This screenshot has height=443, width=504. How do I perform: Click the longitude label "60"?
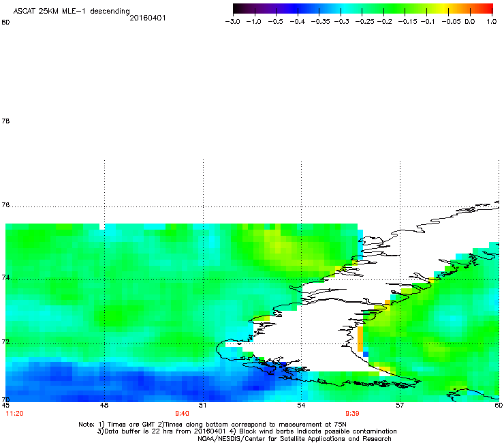(x=499, y=406)
